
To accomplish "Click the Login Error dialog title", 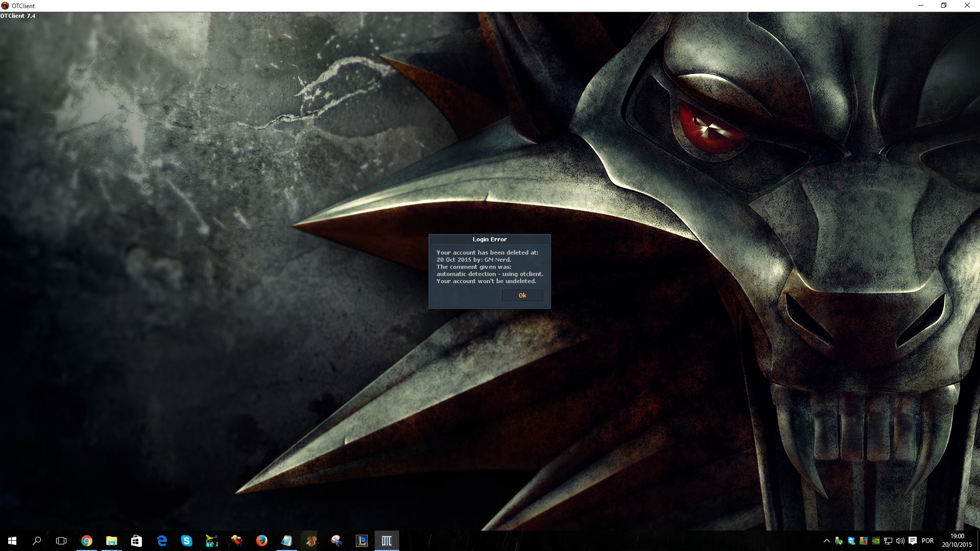I will (x=489, y=239).
